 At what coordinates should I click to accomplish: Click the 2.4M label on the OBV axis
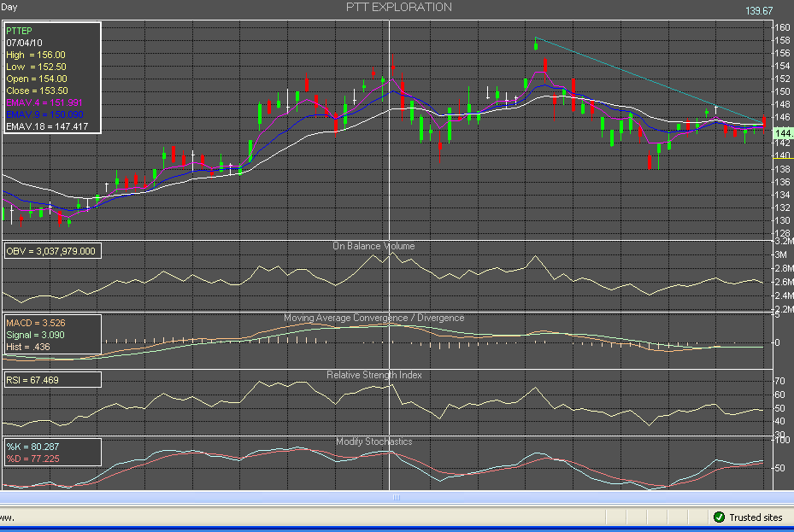pos(785,295)
